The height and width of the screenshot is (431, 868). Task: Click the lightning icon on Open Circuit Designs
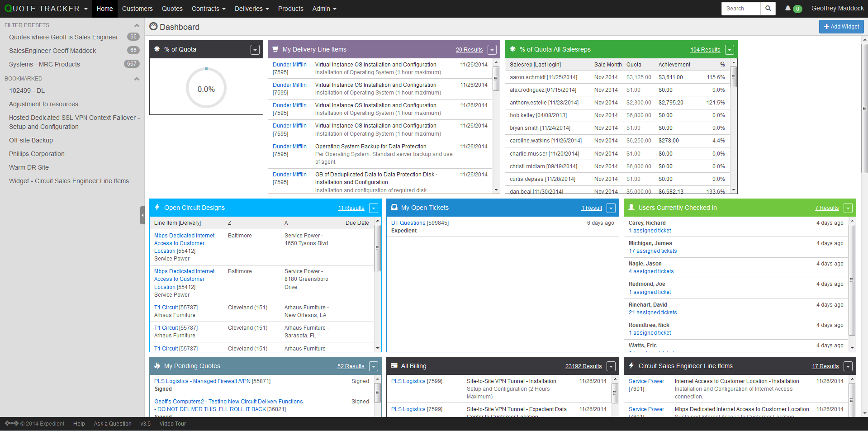pyautogui.click(x=157, y=208)
